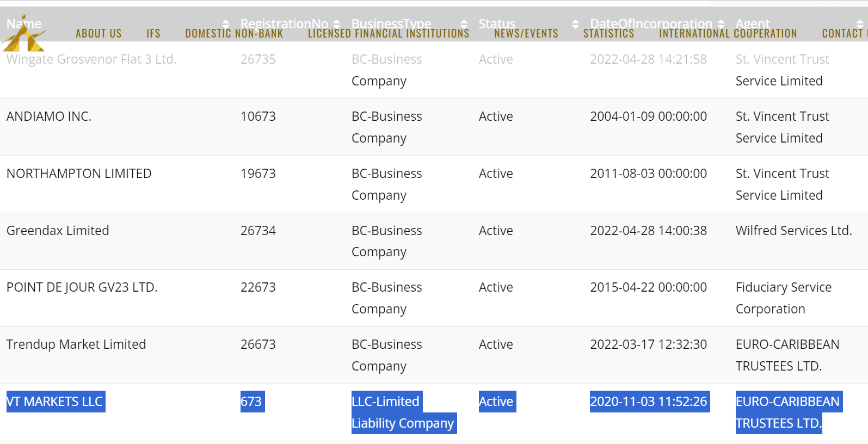Screen dimensions: 868x444
Task: Click Fiduciary Service Corporation agent cell
Action: click(784, 298)
